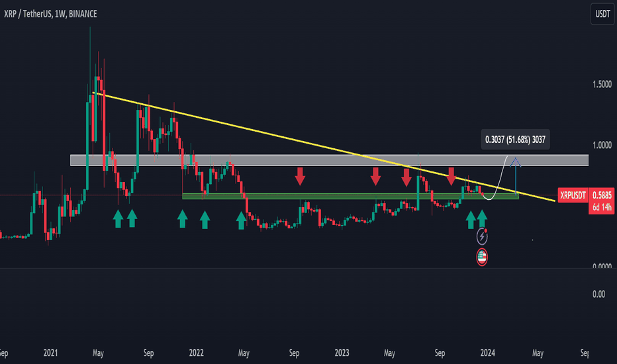Click the 1.0000 price axis label
The height and width of the screenshot is (364, 617).
(x=602, y=145)
